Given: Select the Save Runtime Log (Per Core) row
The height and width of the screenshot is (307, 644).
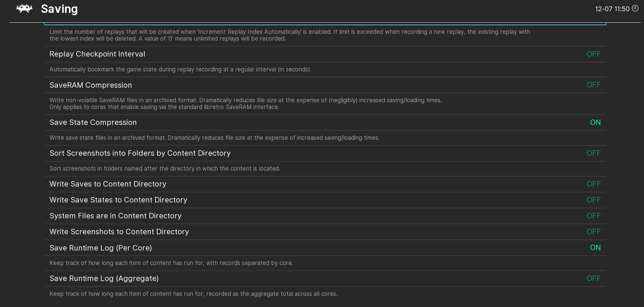Looking at the screenshot, I should pos(101,248).
